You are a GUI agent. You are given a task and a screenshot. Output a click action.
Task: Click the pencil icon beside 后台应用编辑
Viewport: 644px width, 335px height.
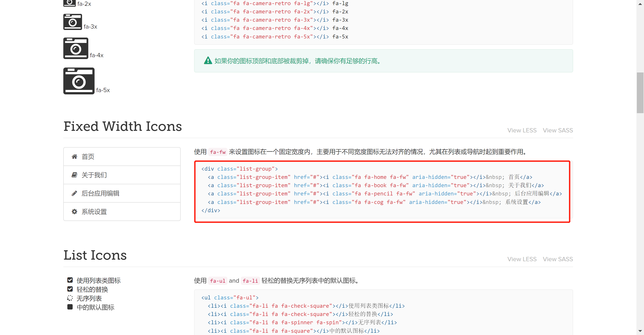74,193
